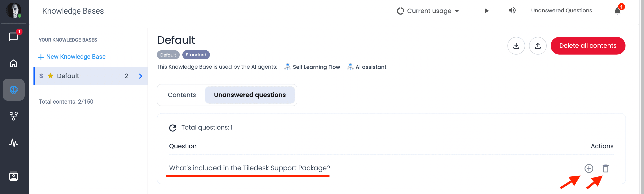This screenshot has height=194, width=644.
Task: Go to the Home icon in sidebar
Action: tap(14, 63)
